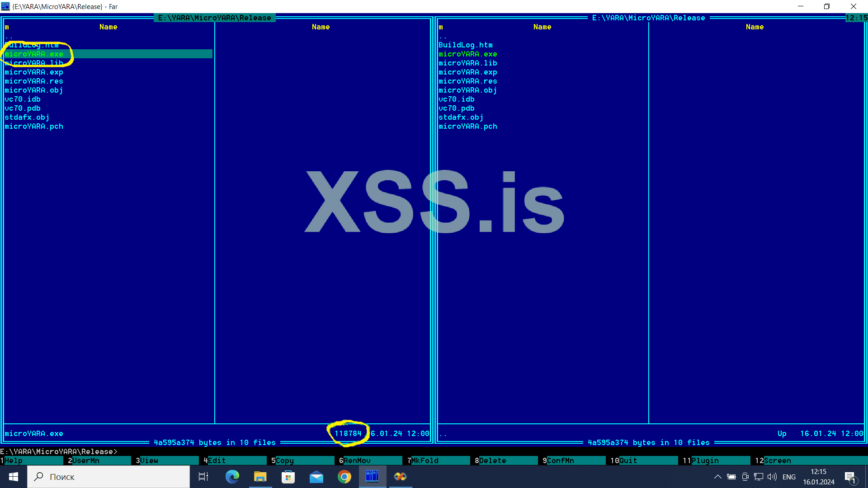The height and width of the screenshot is (488, 868).
Task: Select microYARA.lib in left panel
Action: (34, 63)
